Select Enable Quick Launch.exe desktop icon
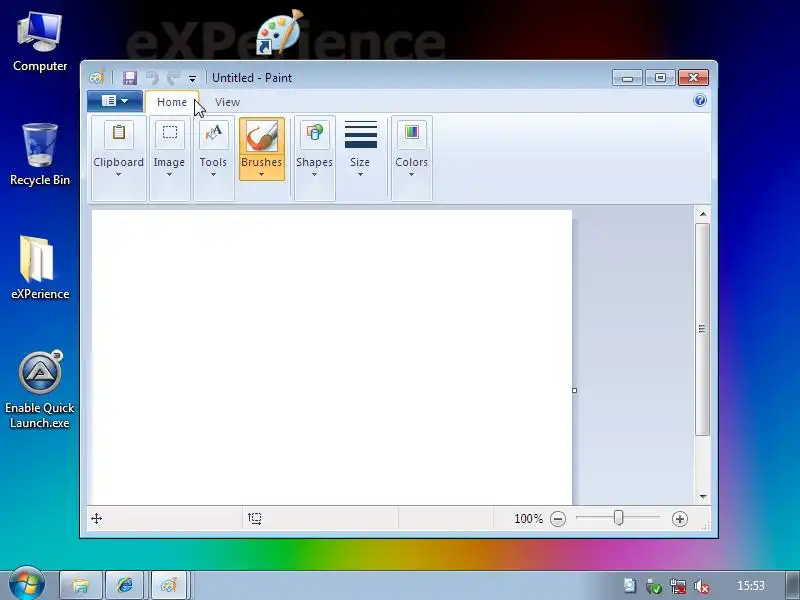The width and height of the screenshot is (800, 600). [40, 390]
